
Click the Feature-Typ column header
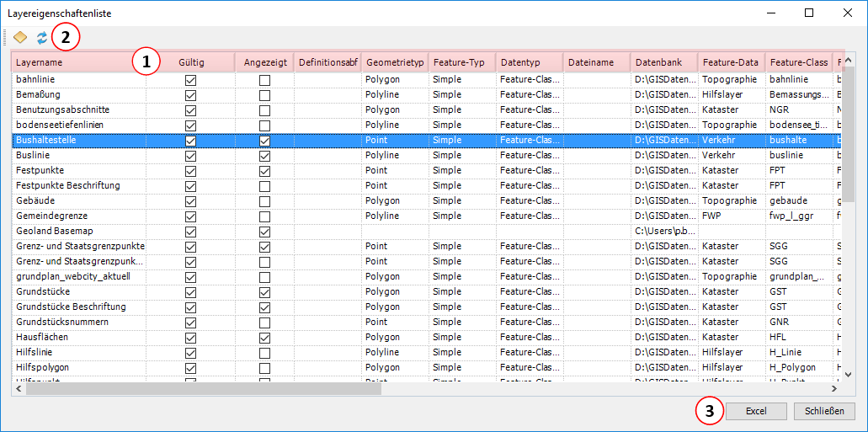(x=461, y=62)
